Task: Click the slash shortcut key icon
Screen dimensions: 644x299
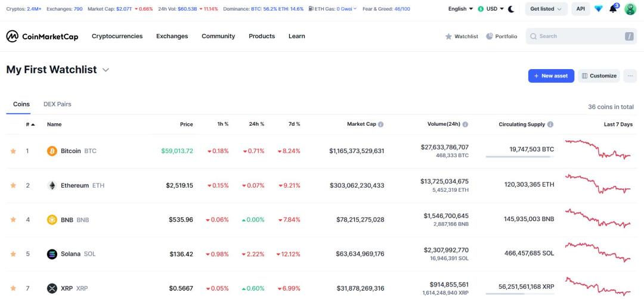Action: 629,36
